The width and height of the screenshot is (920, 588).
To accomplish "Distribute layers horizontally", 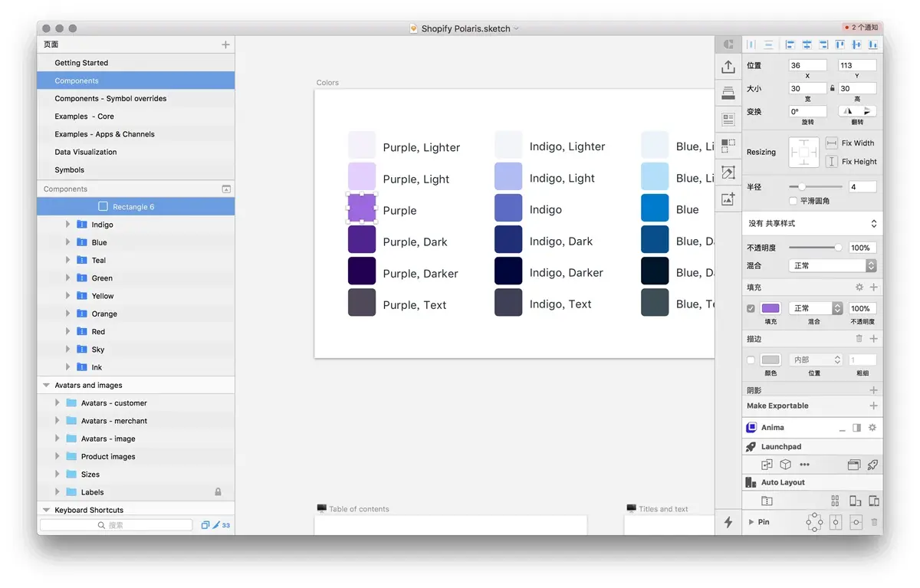I will pos(751,45).
